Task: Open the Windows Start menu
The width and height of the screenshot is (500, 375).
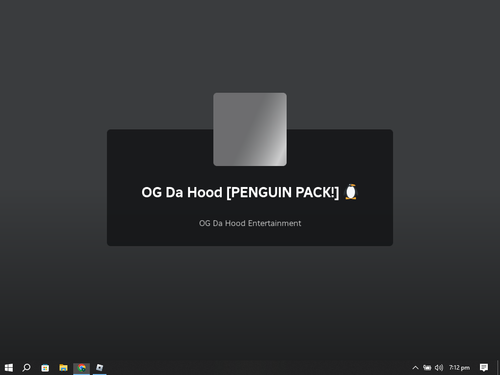Action: [x=9, y=367]
